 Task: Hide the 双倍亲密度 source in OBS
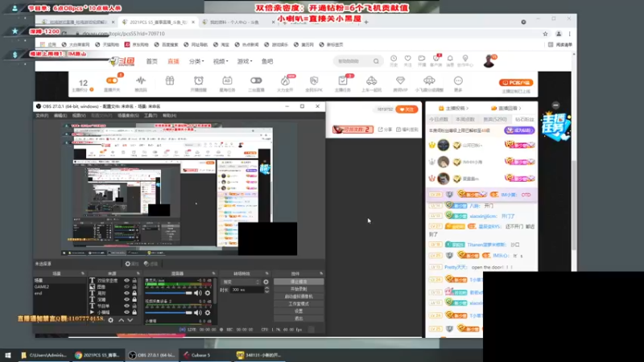[127, 281]
